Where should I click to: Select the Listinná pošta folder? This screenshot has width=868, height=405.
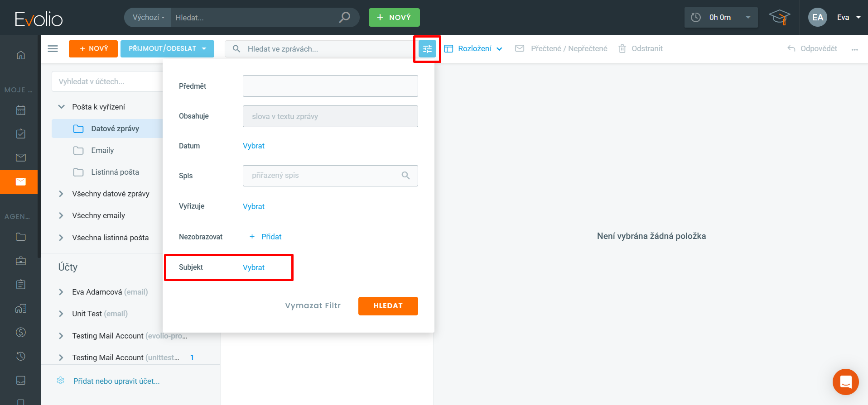point(115,172)
